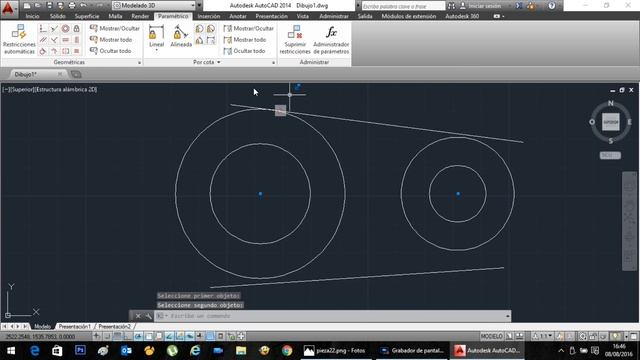Expand quick access toolbar customize arrow
The height and width of the screenshot is (360, 640).
199,6
